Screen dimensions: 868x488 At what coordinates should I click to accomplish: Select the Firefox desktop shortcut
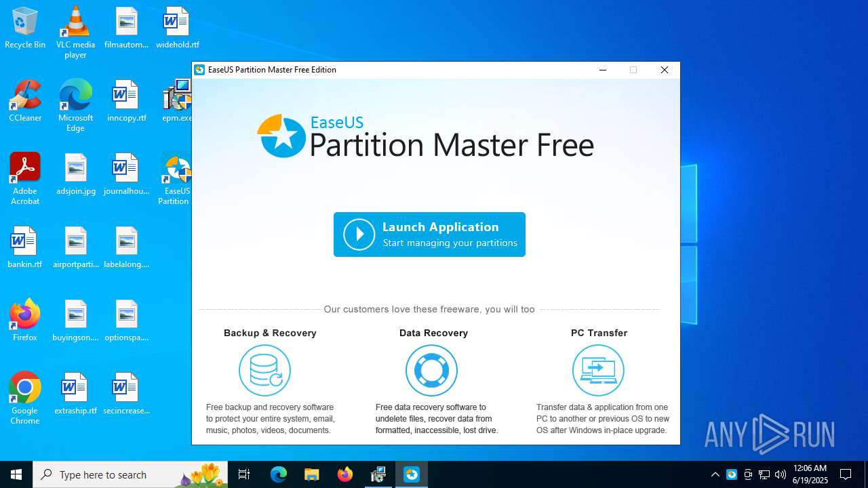[x=25, y=321]
